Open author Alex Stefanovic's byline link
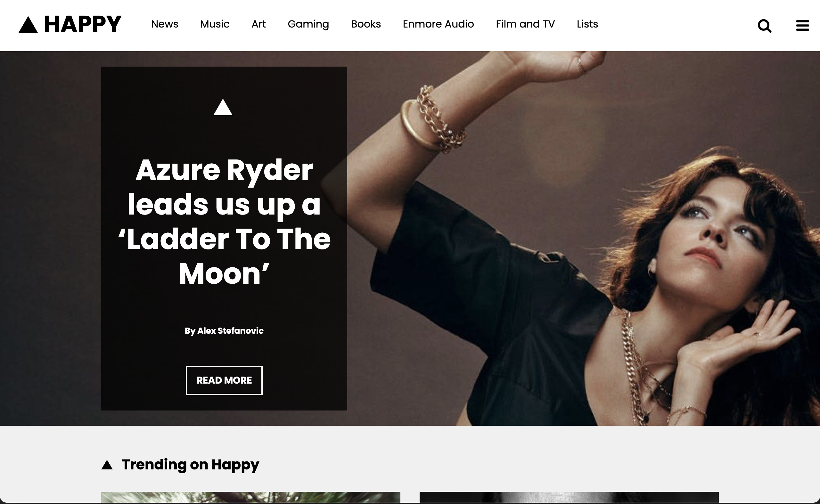 coord(224,331)
